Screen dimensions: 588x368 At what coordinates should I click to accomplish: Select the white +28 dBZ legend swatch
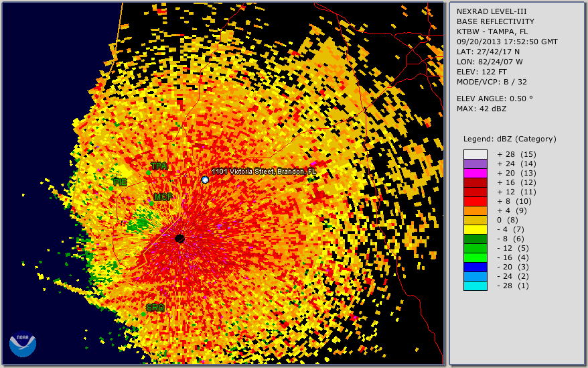point(475,154)
